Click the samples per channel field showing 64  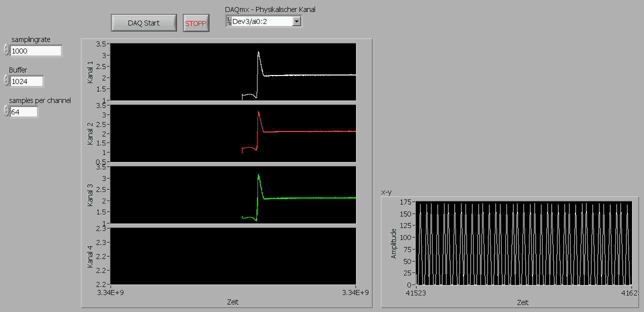23,112
